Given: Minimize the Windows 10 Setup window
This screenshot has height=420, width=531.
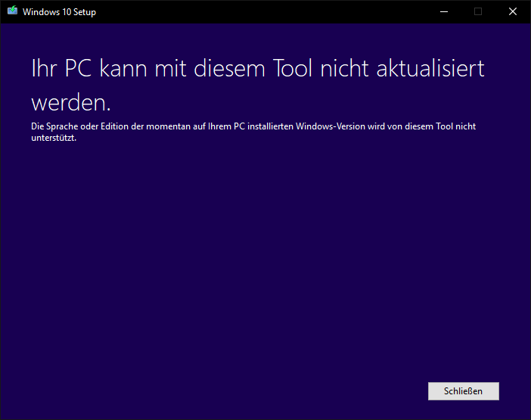Looking at the screenshot, I should (x=443, y=12).
